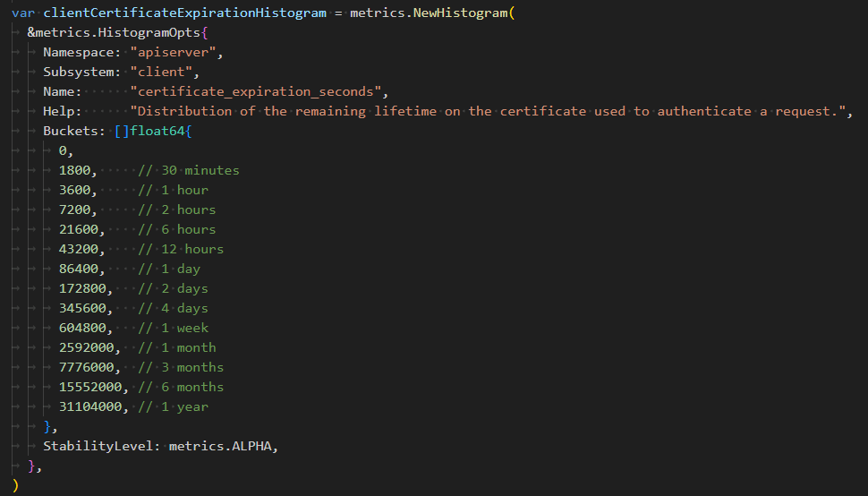Click the bucket value 1800
Screen dimensions: 868x496
point(74,170)
